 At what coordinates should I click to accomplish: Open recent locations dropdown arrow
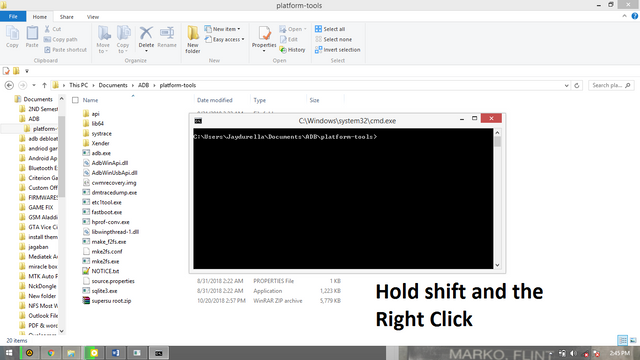(x=34, y=85)
